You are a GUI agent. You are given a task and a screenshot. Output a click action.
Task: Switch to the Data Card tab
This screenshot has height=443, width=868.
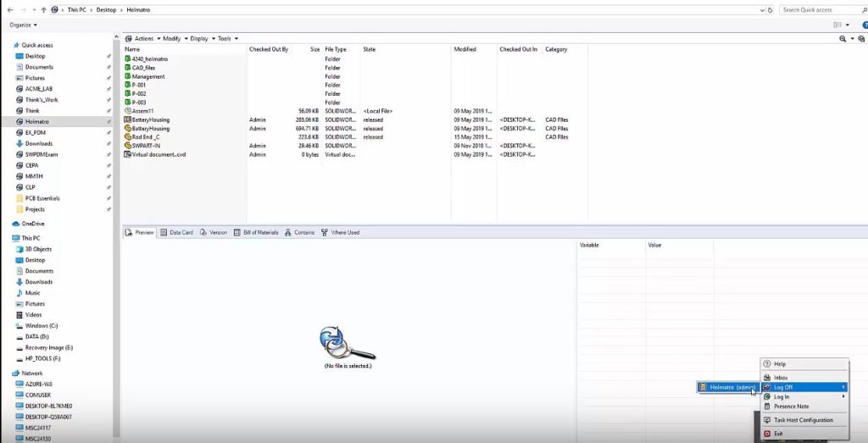tap(176, 232)
